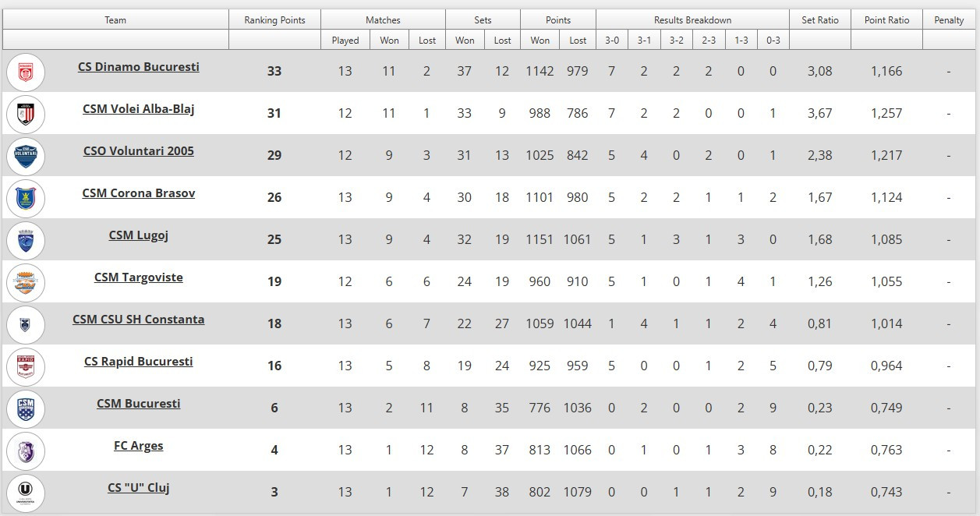This screenshot has width=980, height=516.
Task: Go to CSM CSU SH Constanta link
Action: coord(138,320)
